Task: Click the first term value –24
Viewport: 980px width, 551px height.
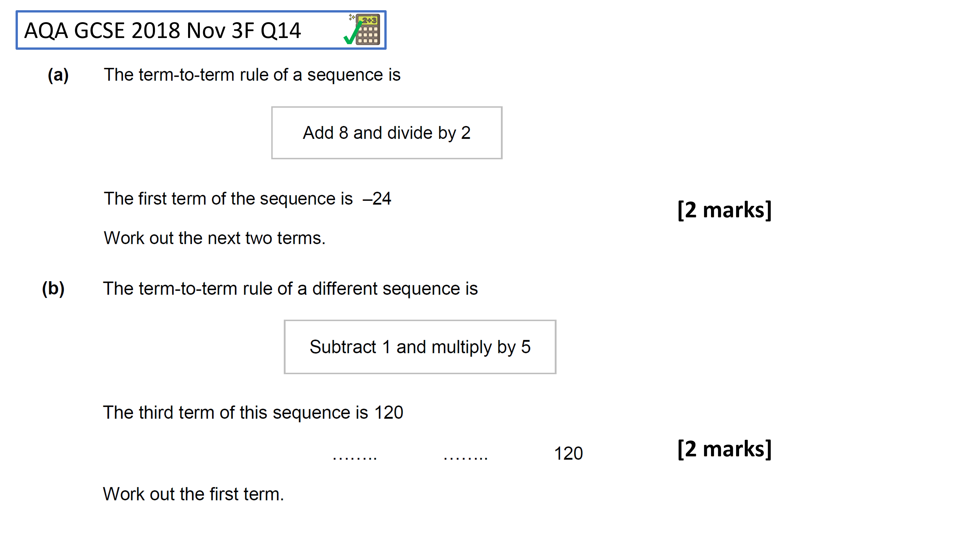Action: (377, 198)
